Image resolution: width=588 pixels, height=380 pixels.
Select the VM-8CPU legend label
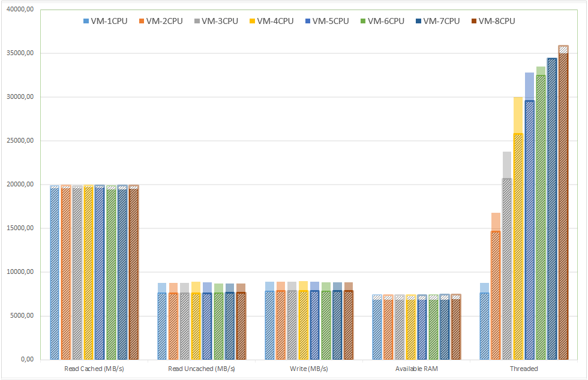(x=497, y=22)
